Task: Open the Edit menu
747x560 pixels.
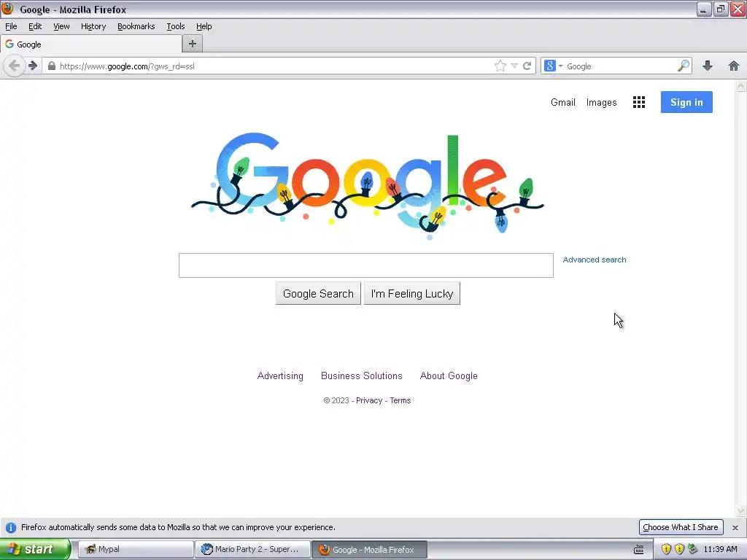Action: pos(35,26)
